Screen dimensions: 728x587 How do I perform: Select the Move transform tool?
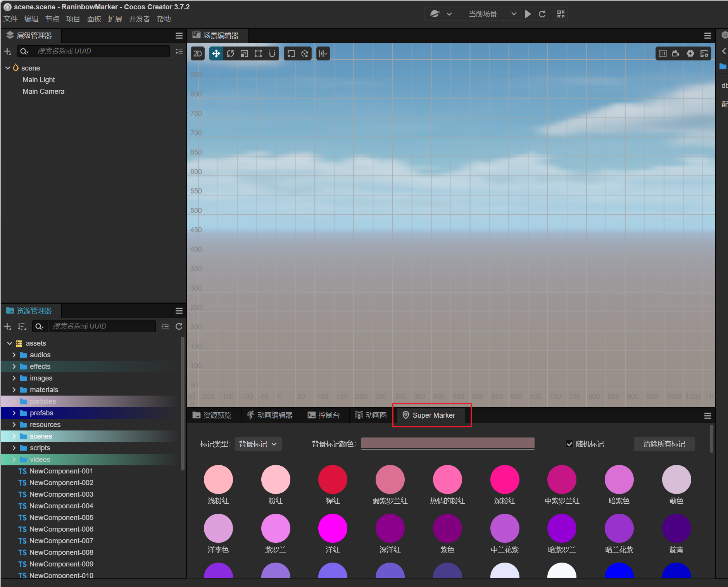tap(216, 53)
